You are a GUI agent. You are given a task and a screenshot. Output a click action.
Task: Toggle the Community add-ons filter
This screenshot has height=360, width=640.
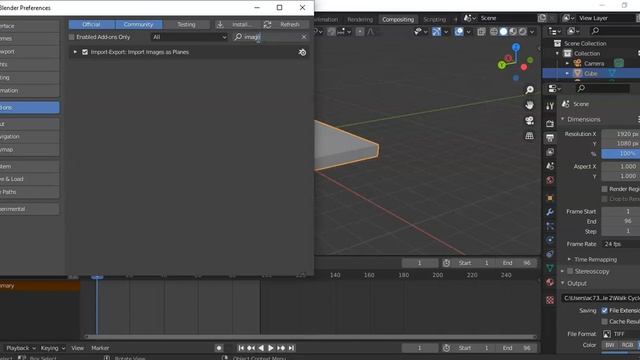pos(139,24)
